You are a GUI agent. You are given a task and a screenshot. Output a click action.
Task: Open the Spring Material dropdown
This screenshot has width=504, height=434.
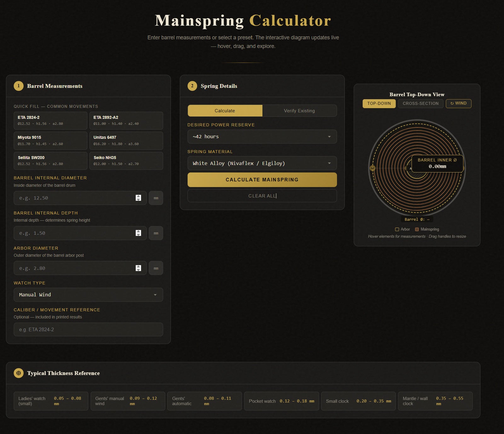click(x=262, y=163)
